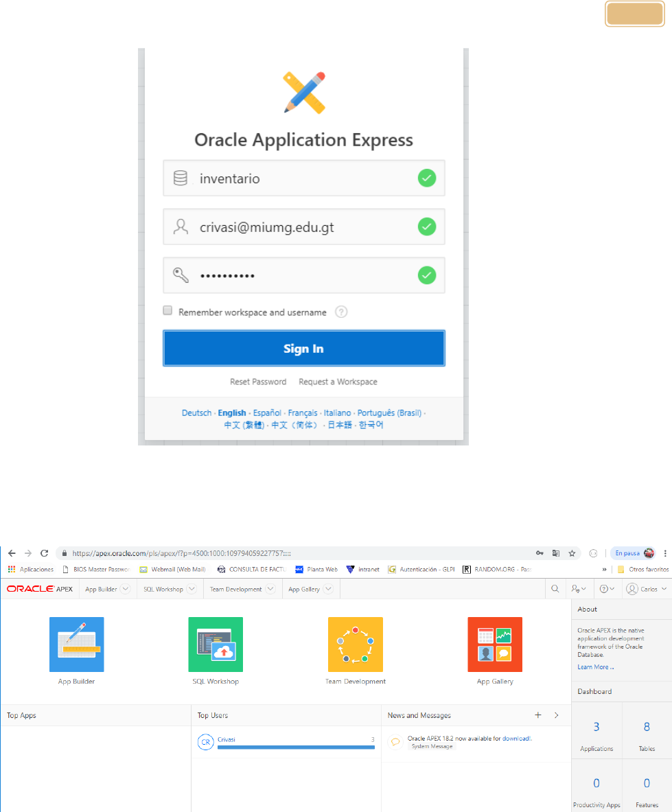Open the Chrome three-dot menu

pos(665,553)
